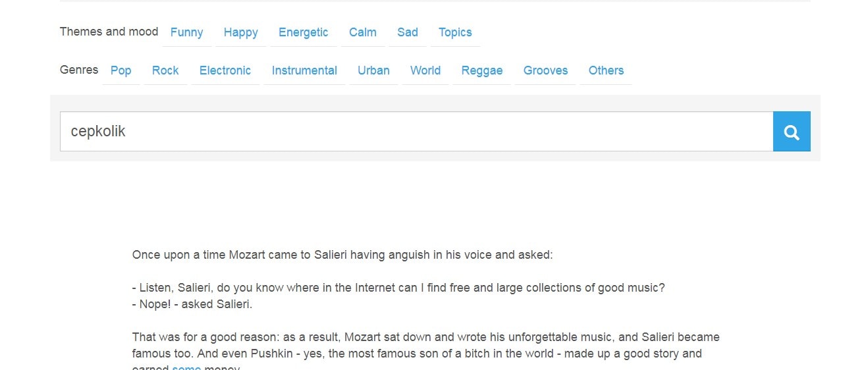Select the World genre link

(425, 70)
